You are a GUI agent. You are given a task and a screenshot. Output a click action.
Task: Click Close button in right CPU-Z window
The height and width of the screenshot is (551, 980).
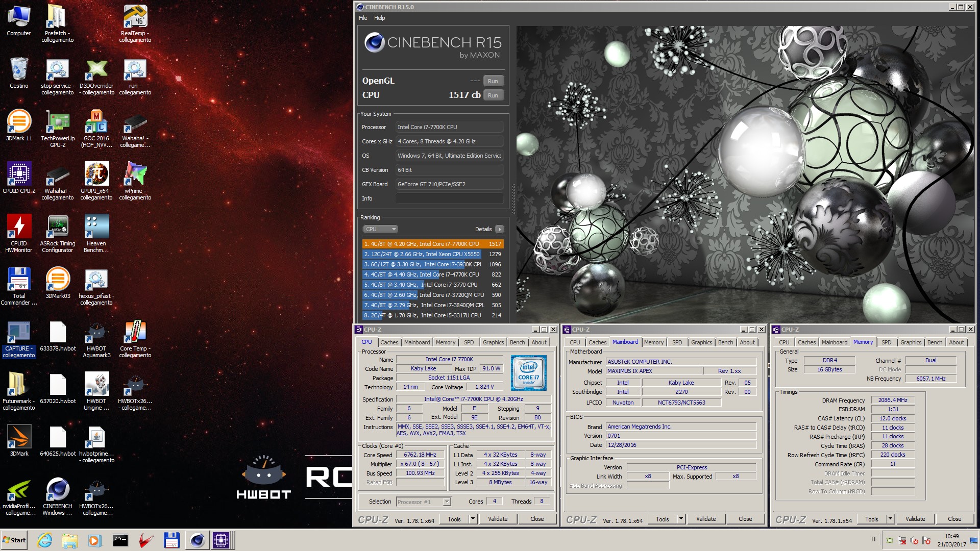point(954,519)
